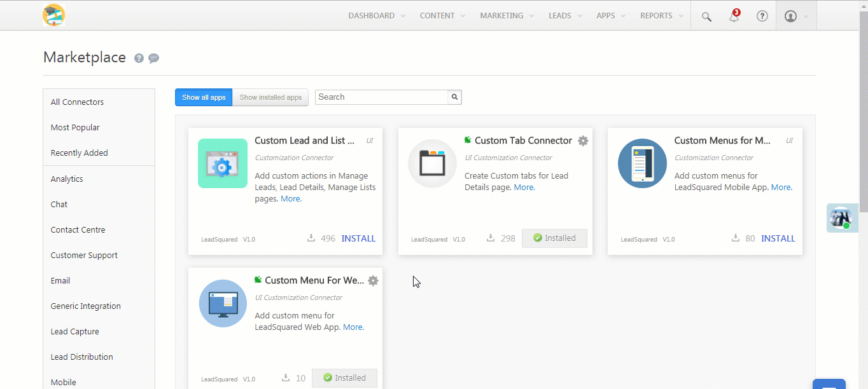868x389 pixels.
Task: Click More link on Custom Menus for Mobile
Action: (x=781, y=187)
